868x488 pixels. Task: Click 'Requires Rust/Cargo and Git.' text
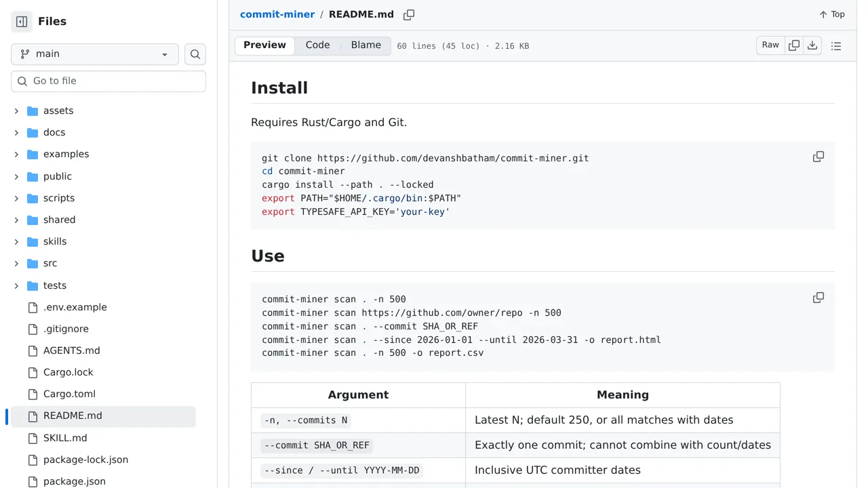[x=329, y=123]
